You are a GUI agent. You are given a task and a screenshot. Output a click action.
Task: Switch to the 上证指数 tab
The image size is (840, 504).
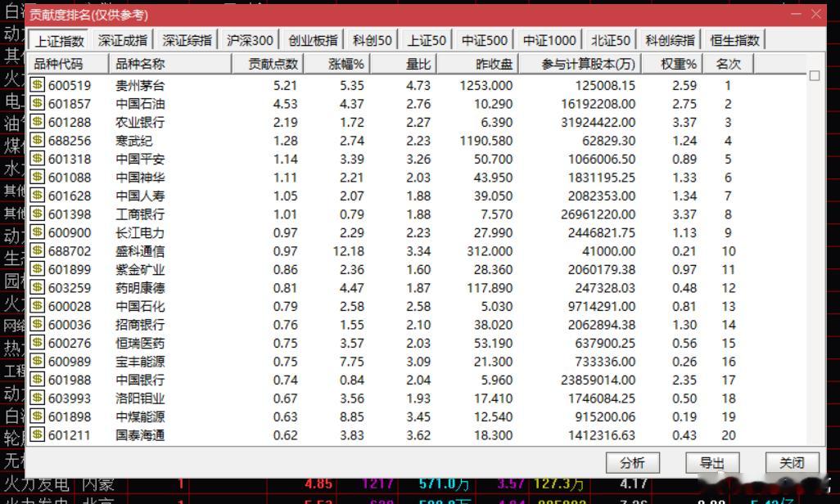pos(59,41)
